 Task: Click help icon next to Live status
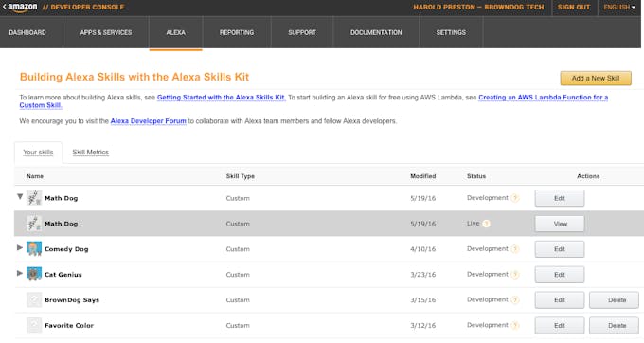pos(486,224)
